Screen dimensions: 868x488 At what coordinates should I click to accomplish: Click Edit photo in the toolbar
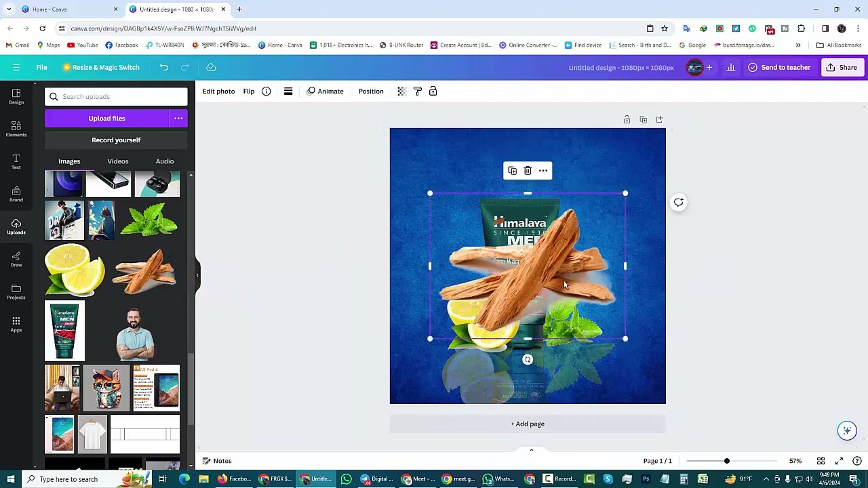pyautogui.click(x=218, y=91)
